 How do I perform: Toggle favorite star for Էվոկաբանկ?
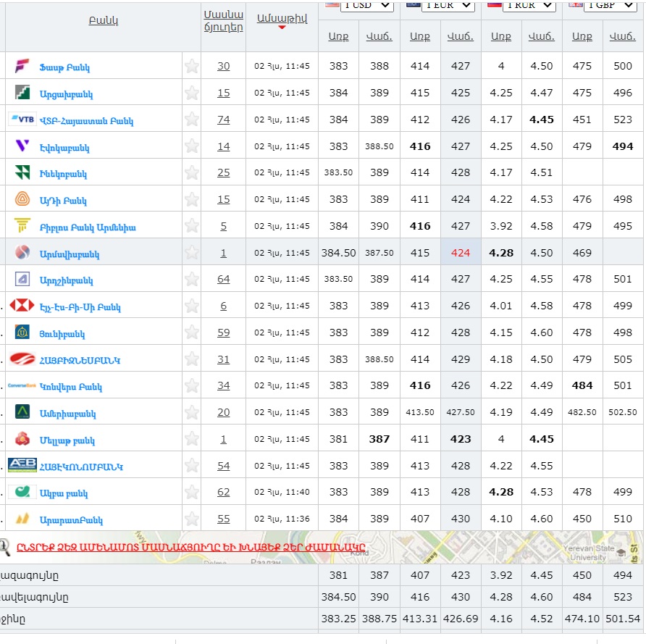click(x=192, y=146)
